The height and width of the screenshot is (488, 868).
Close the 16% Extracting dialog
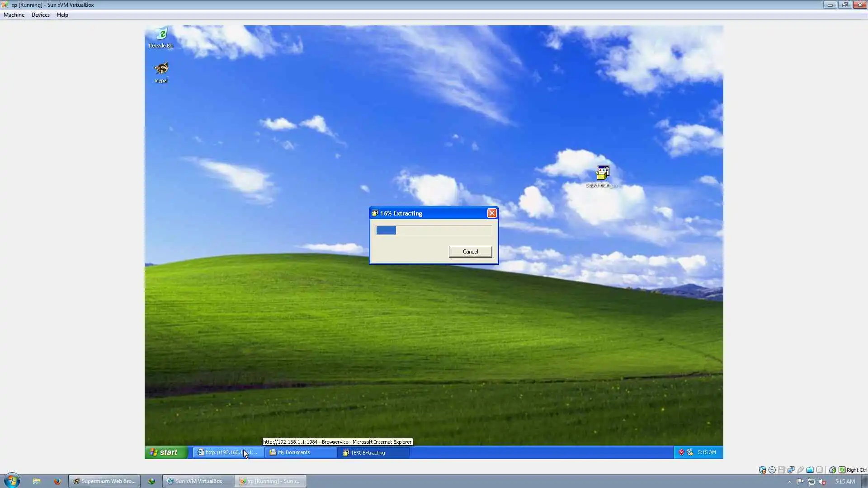coord(492,213)
